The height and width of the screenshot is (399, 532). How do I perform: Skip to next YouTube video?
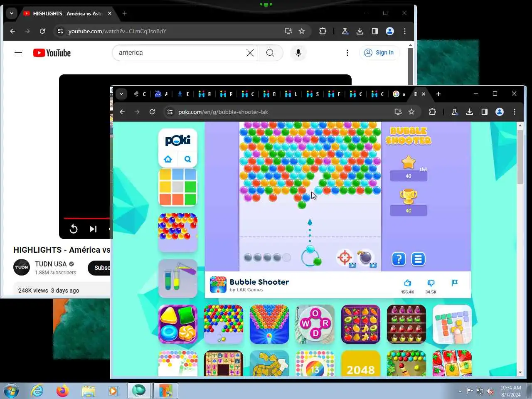tap(93, 229)
